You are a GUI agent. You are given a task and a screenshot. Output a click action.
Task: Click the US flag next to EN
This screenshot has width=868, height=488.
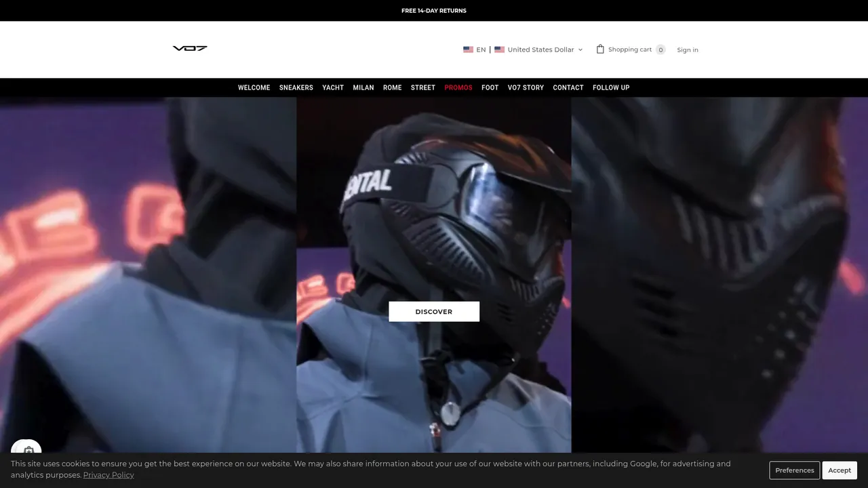click(468, 49)
